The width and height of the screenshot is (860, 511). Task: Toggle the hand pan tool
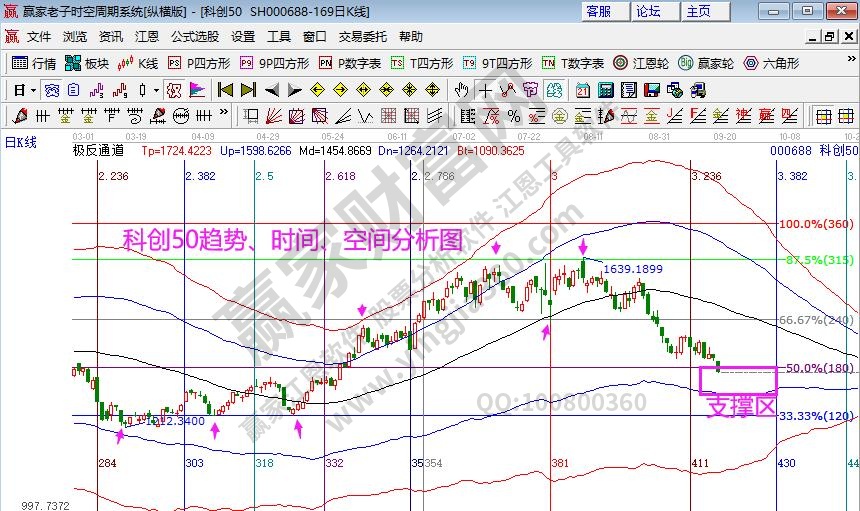click(462, 90)
